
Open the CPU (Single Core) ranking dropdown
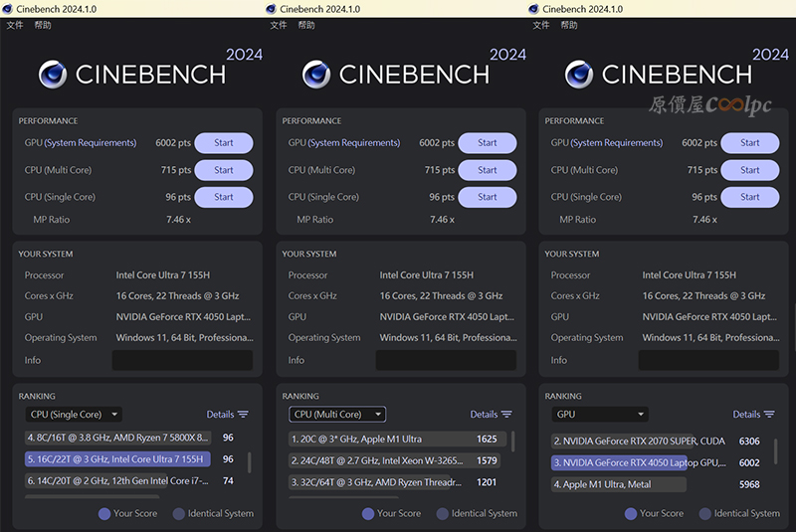74,415
